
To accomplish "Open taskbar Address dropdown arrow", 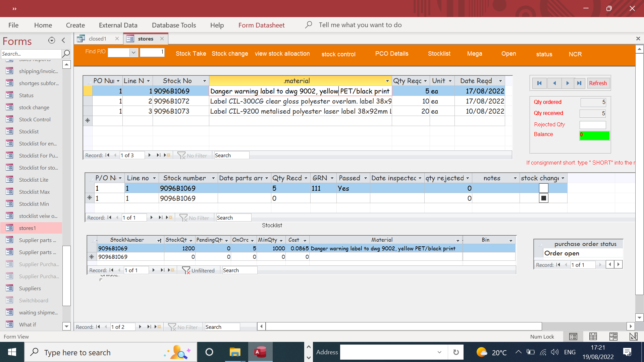I will tap(439, 352).
